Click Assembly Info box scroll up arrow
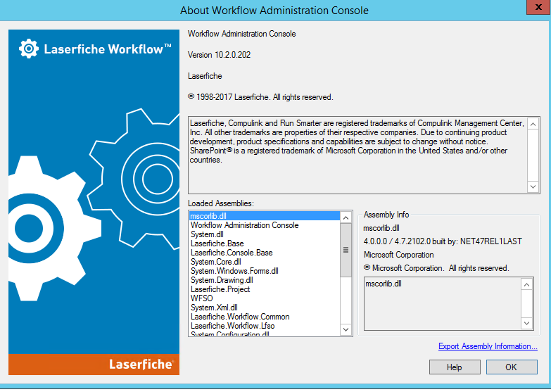Screen dimensions: 551x392 (x=527, y=284)
